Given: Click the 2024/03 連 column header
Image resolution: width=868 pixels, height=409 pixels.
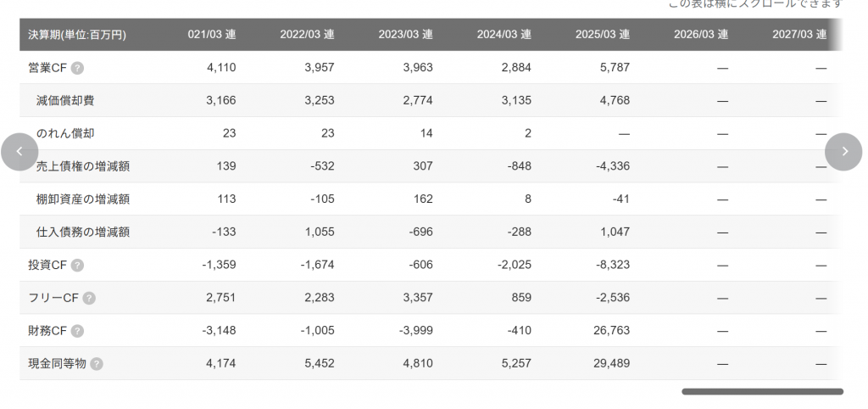Looking at the screenshot, I should (x=504, y=35).
